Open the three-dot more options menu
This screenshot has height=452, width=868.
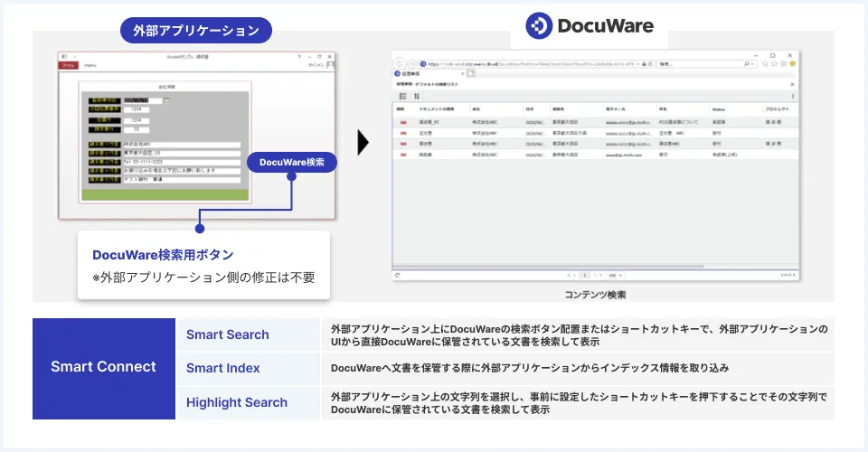click(x=793, y=96)
